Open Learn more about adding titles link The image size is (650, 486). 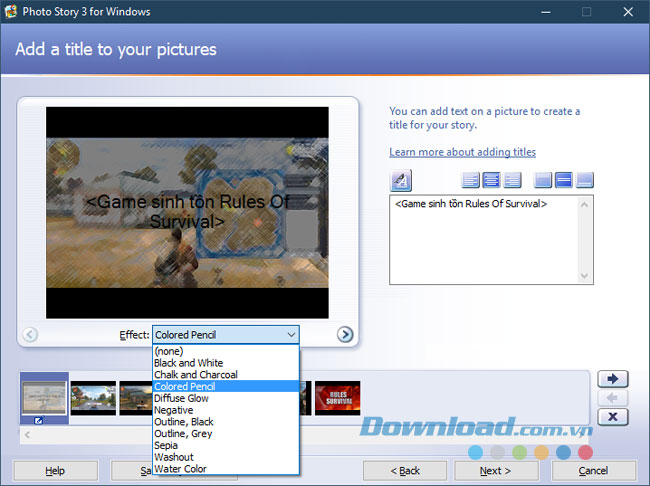[x=462, y=152]
